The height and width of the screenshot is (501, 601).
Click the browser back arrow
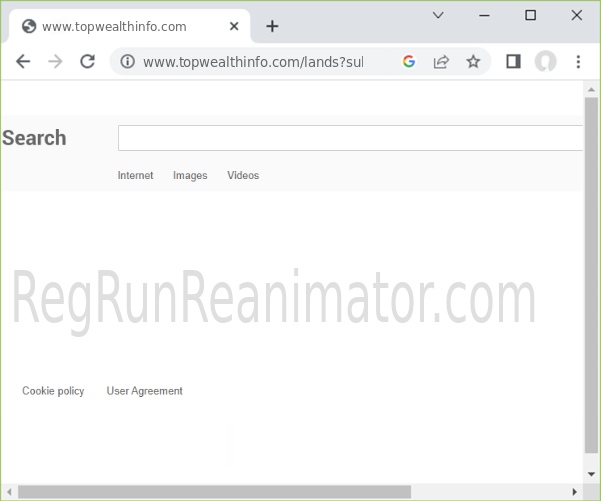tap(23, 62)
